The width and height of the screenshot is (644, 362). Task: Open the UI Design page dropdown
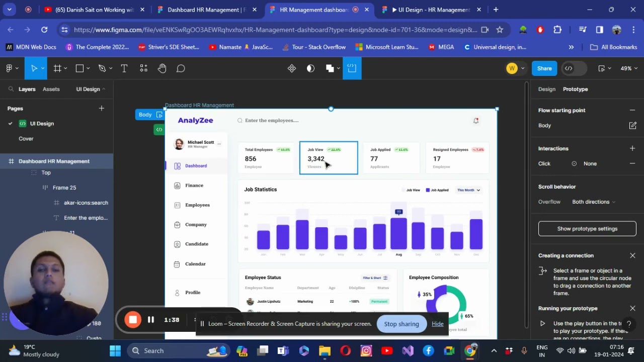coord(91,89)
